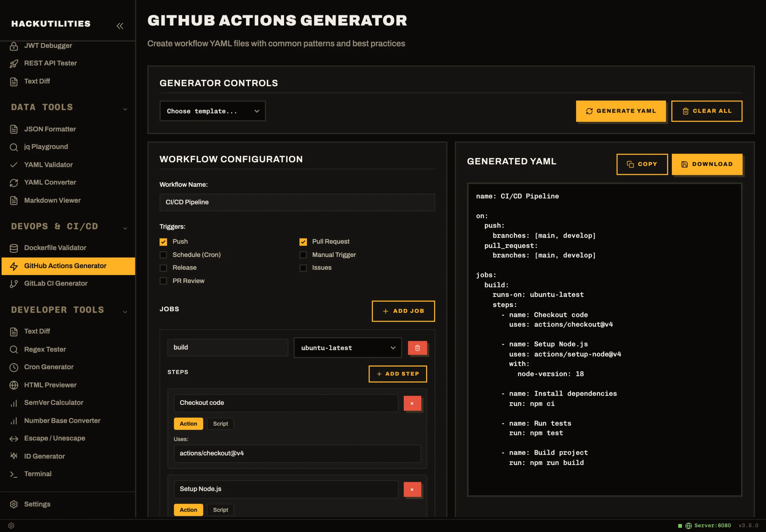Open JWT Debugger lock icon
766x532 pixels.
click(x=14, y=46)
